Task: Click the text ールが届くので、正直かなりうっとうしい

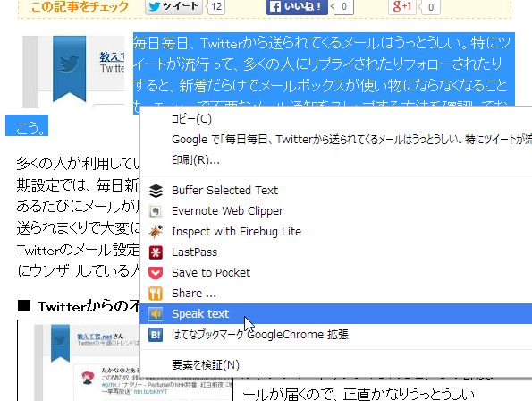Action: [x=359, y=394]
